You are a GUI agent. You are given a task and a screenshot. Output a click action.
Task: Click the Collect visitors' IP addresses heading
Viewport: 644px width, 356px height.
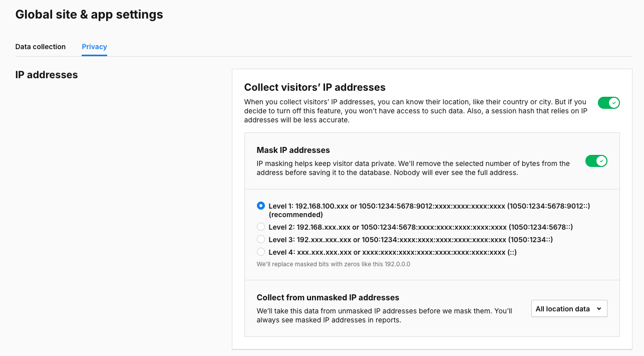(314, 87)
